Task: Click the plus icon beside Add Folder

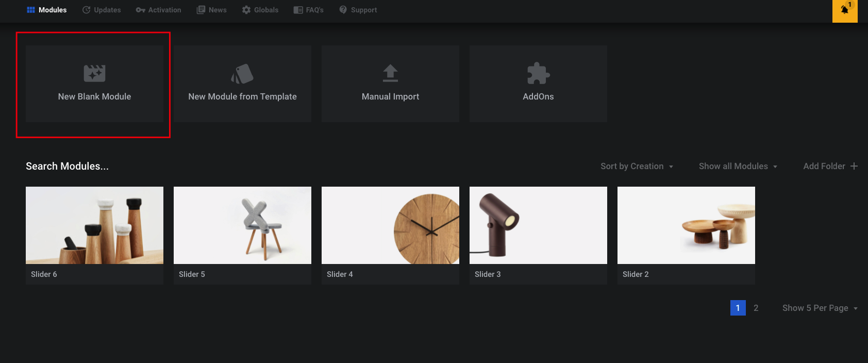Action: 854,166
